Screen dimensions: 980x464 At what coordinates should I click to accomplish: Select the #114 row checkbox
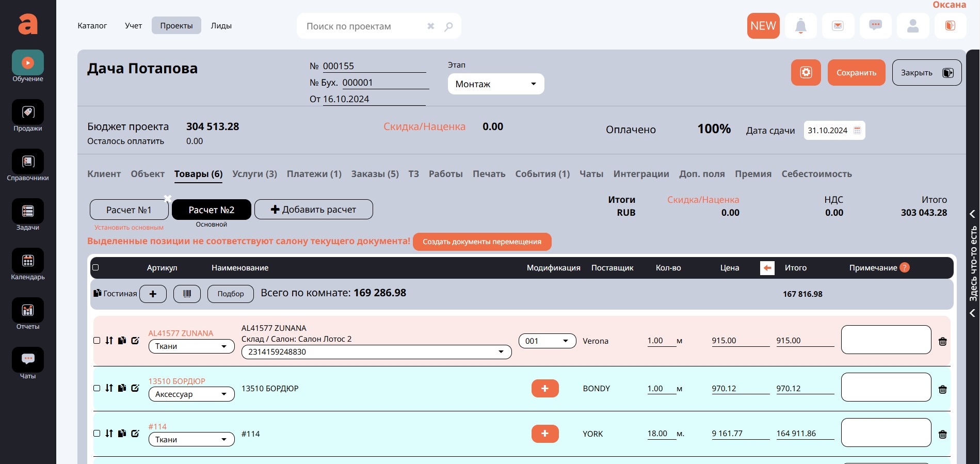click(97, 434)
